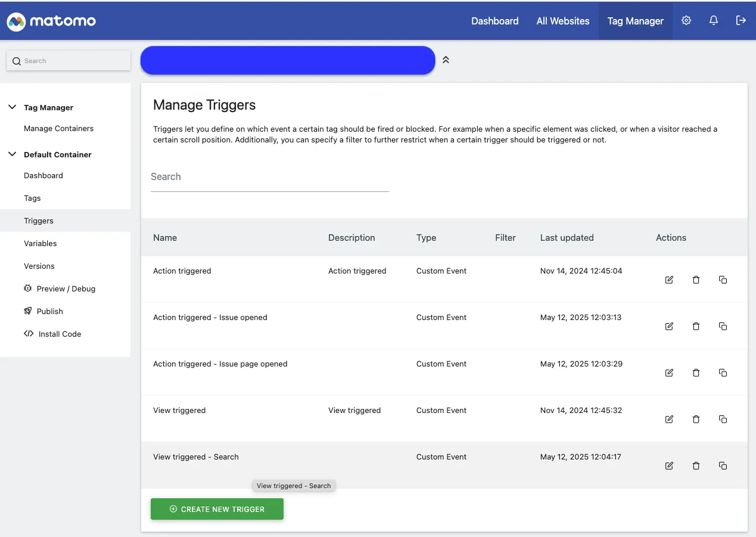Edit 'Action triggered - Issue page opened' trigger
This screenshot has height=537, width=756.
pos(669,373)
